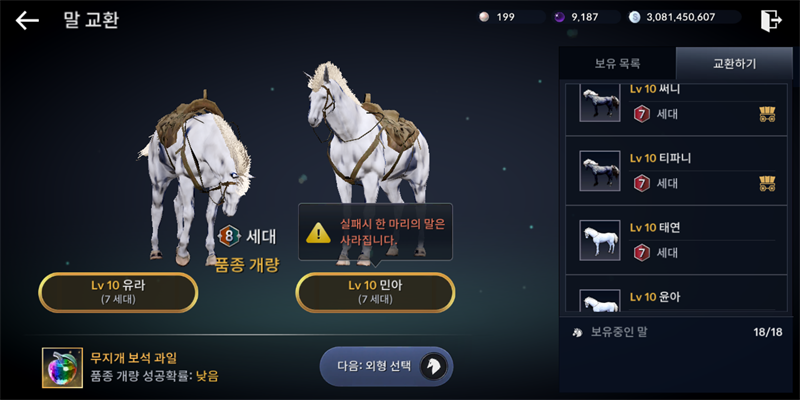
Task: Click the silver coin currency icon
Action: [x=634, y=17]
